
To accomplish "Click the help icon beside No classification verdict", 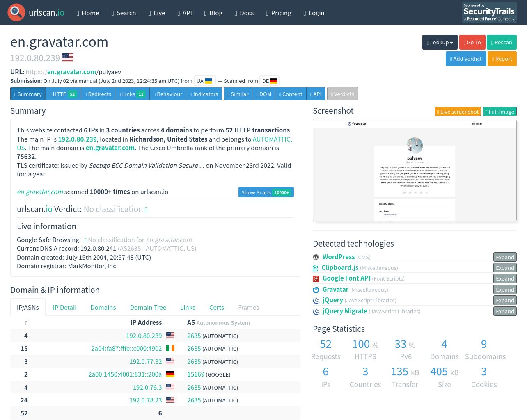I will tap(146, 210).
